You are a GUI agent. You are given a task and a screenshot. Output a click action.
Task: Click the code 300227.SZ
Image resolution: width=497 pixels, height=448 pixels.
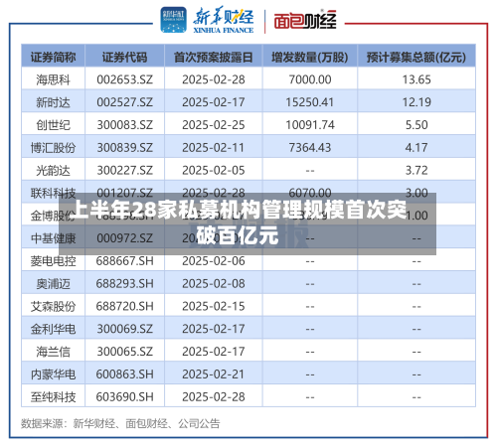[x=125, y=171]
